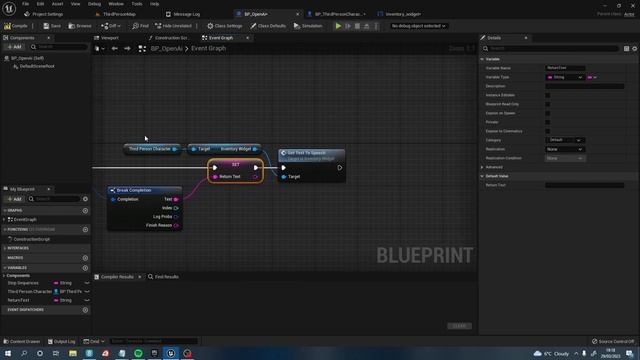Click the Compile blueprint icon
Image resolution: width=640 pixels, height=360 pixels.
tap(7, 26)
